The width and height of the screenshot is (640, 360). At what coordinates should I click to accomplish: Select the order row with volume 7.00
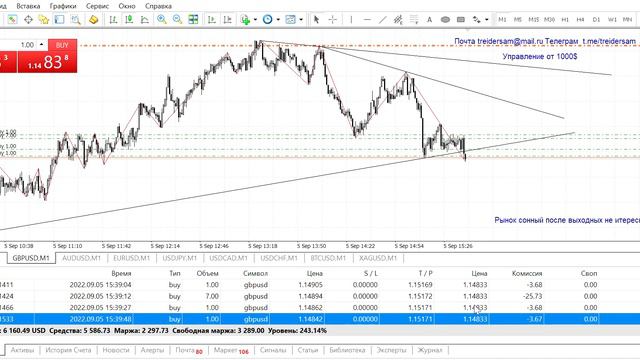(x=320, y=296)
